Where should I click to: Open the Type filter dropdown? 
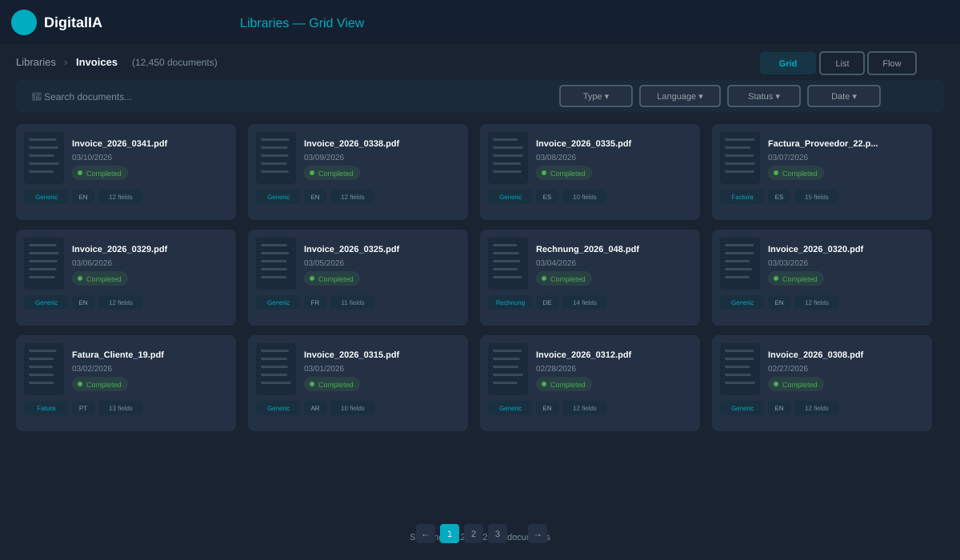595,95
